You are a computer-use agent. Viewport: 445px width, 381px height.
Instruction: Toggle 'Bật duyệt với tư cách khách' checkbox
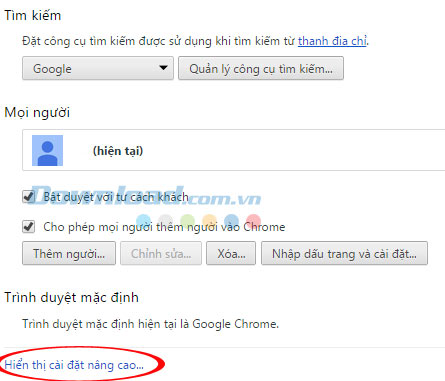tap(29, 197)
